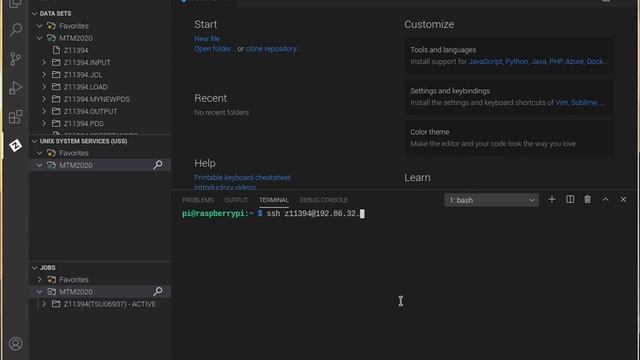Screen dimensions: 640x360
Task: Switch to the PROBLEMS tab
Action: point(198,200)
